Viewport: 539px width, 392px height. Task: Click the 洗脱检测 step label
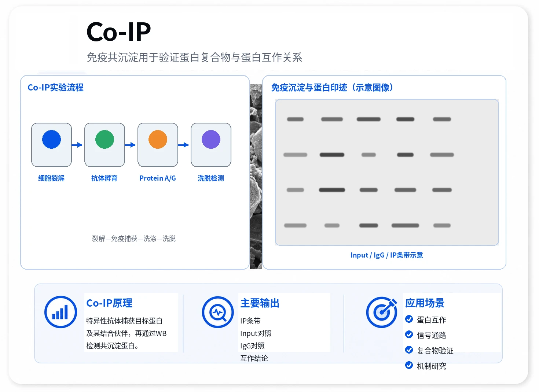[211, 178]
